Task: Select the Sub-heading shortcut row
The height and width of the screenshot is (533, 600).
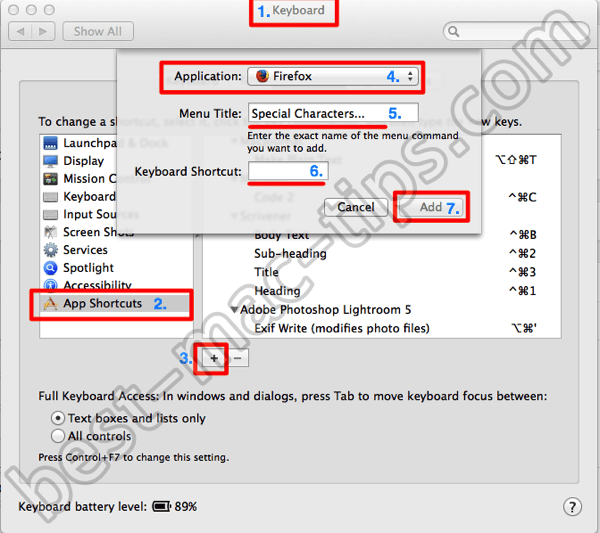Action: point(382,254)
